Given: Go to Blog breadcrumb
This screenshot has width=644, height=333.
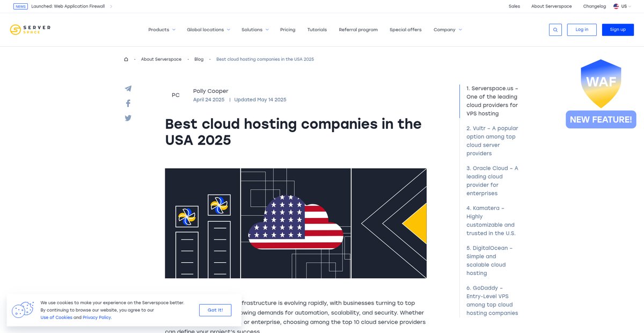Looking at the screenshot, I should point(199,59).
